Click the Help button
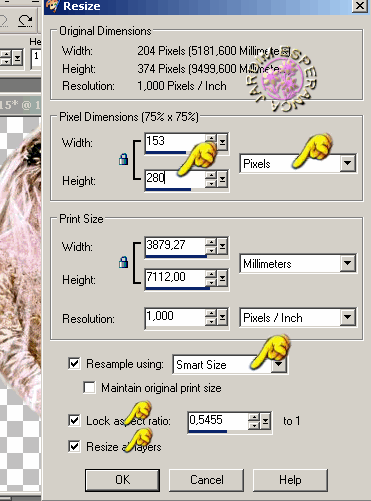Image resolution: width=371 pixels, height=501 pixels. 290,480
